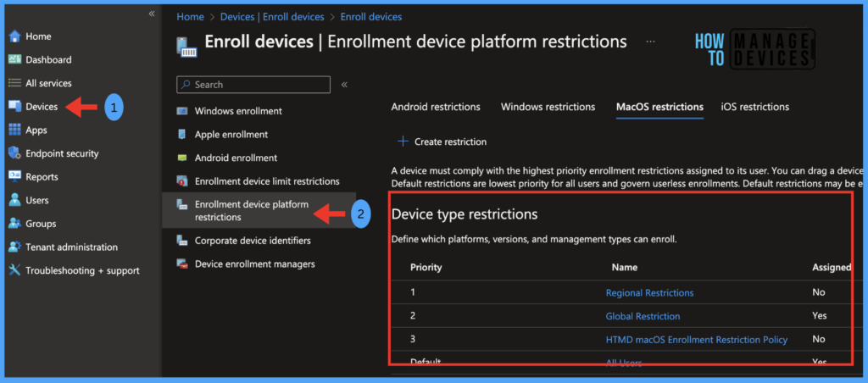Click the Home icon in left sidebar
Viewport: 868px width, 383px height.
point(14,36)
